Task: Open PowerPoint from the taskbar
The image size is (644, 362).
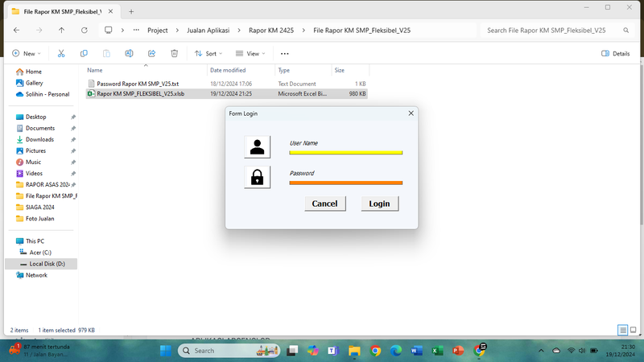Action: click(458, 351)
